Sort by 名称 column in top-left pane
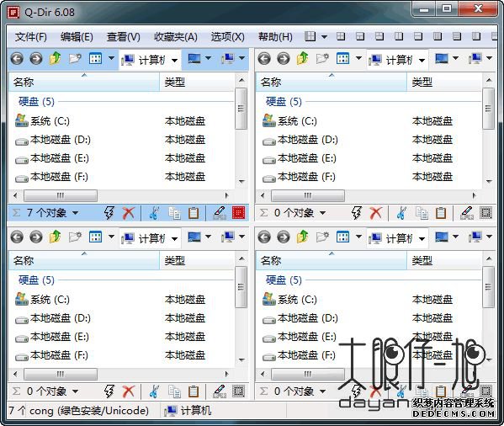The image size is (504, 426). pyautogui.click(x=84, y=83)
